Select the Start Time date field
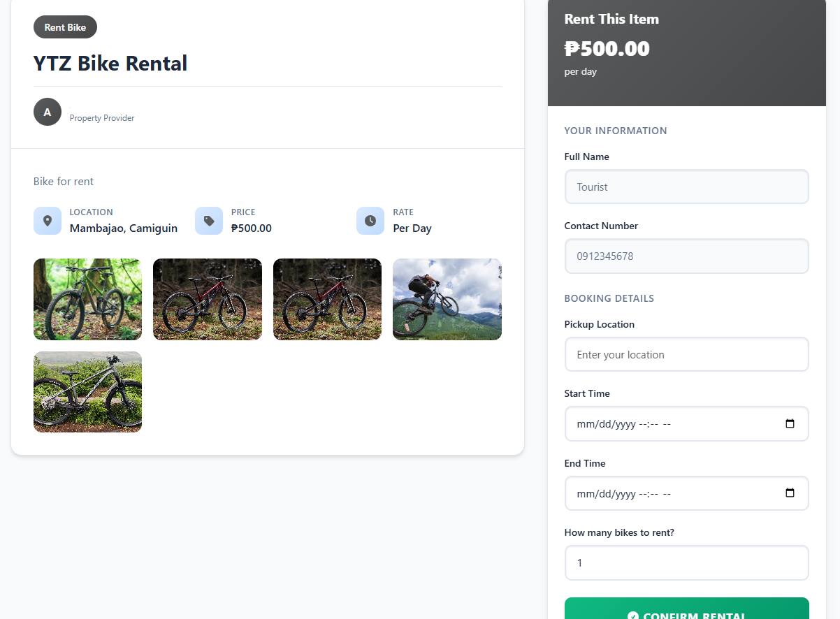Image resolution: width=840 pixels, height=619 pixels. (671, 424)
